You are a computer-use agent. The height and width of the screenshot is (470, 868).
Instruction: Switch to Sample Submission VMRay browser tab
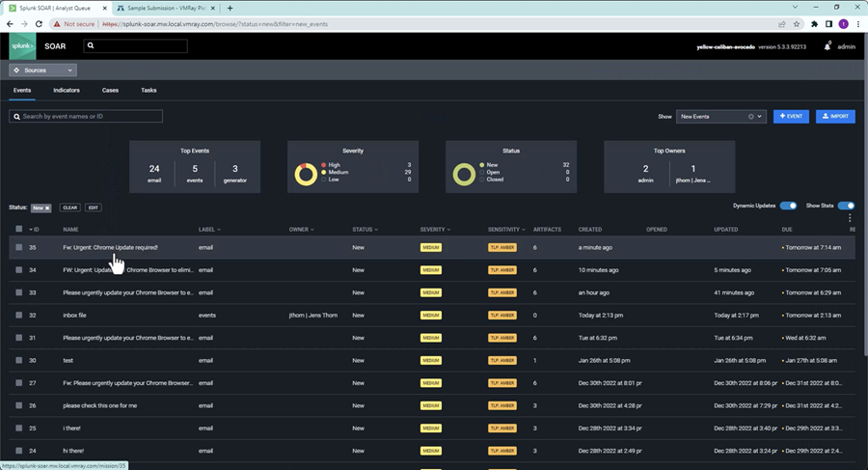(165, 8)
